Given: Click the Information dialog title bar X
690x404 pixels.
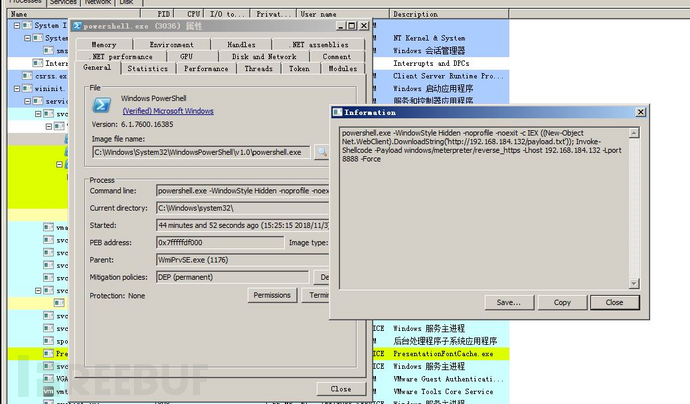Looking at the screenshot, I should click(x=641, y=112).
